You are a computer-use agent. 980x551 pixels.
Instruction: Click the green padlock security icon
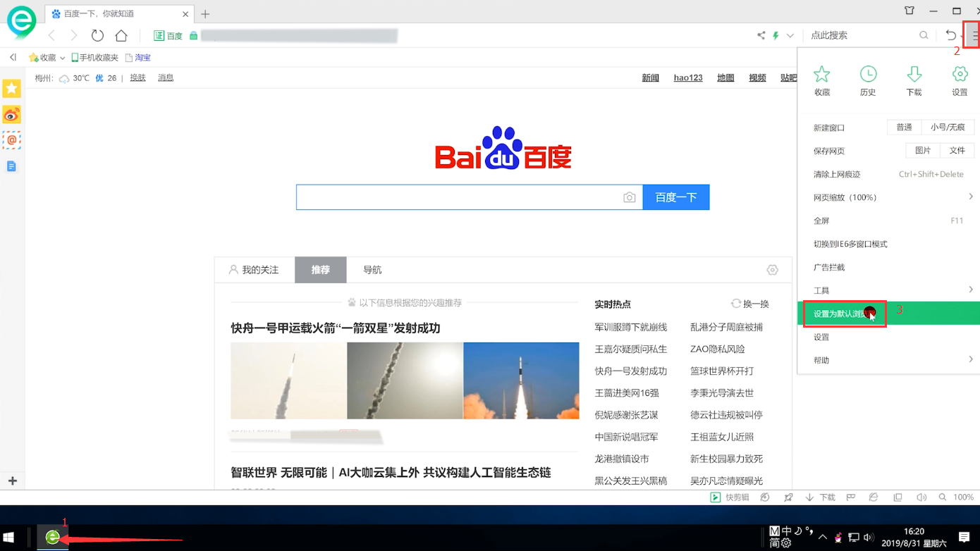(193, 35)
